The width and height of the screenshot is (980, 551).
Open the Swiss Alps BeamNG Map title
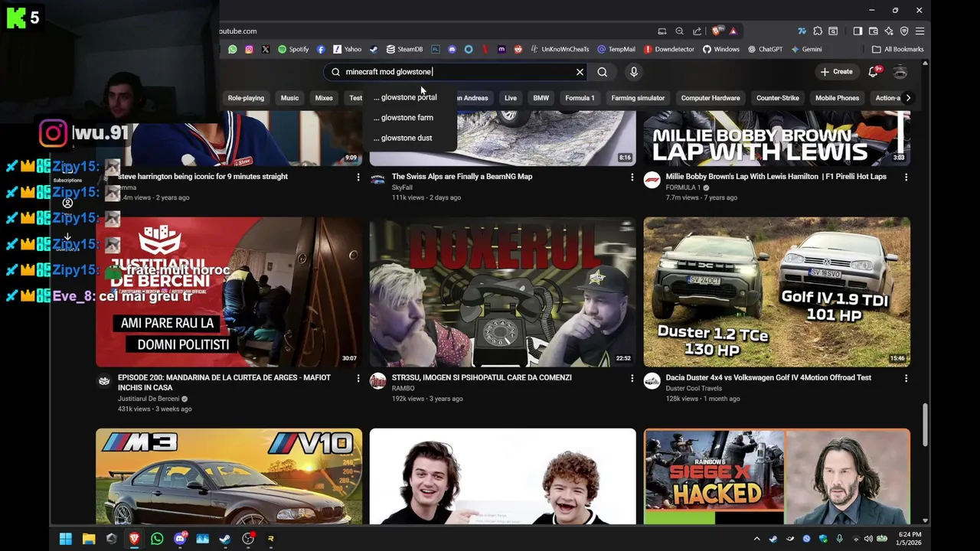tap(462, 177)
